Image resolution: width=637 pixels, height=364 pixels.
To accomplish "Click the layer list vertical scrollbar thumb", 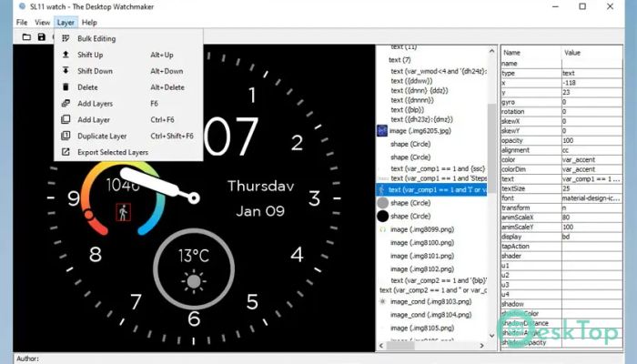I will pyautogui.click(x=492, y=148).
